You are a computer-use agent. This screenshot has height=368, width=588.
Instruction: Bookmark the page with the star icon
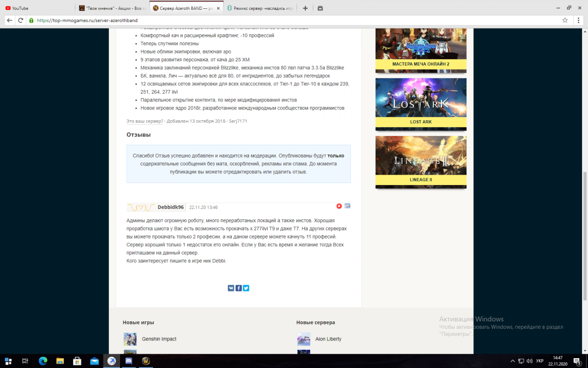point(566,20)
